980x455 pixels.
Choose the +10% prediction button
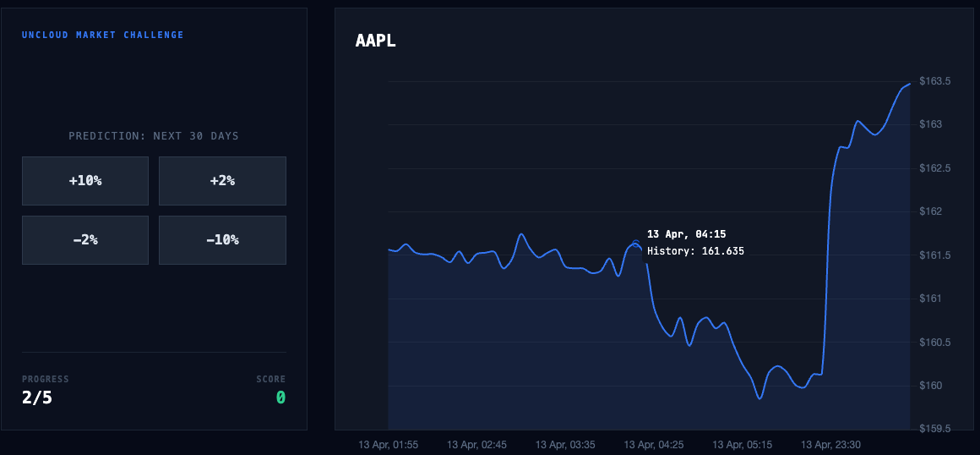point(85,181)
